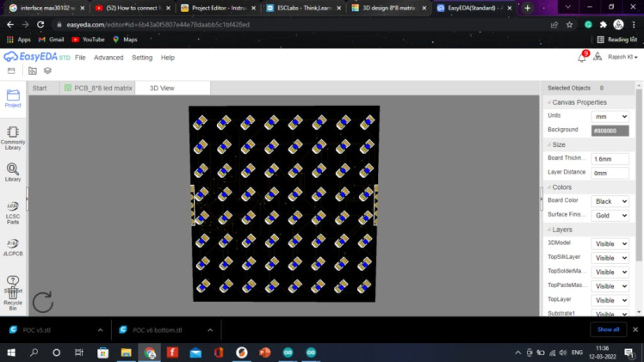Open Microsoft Store from taskbar

(102, 353)
